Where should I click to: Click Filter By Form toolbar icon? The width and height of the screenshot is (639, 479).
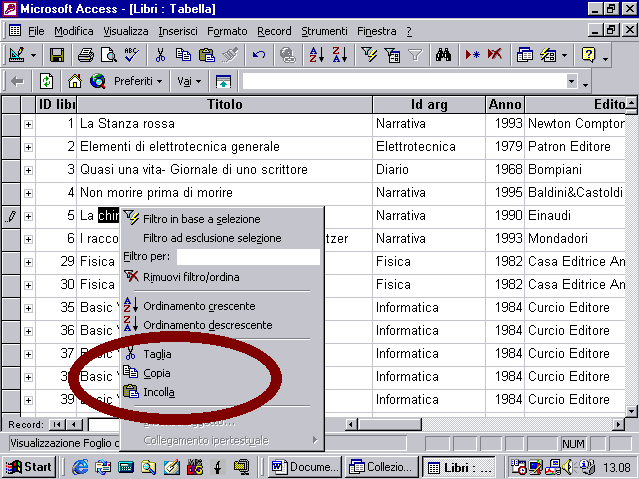tap(392, 55)
